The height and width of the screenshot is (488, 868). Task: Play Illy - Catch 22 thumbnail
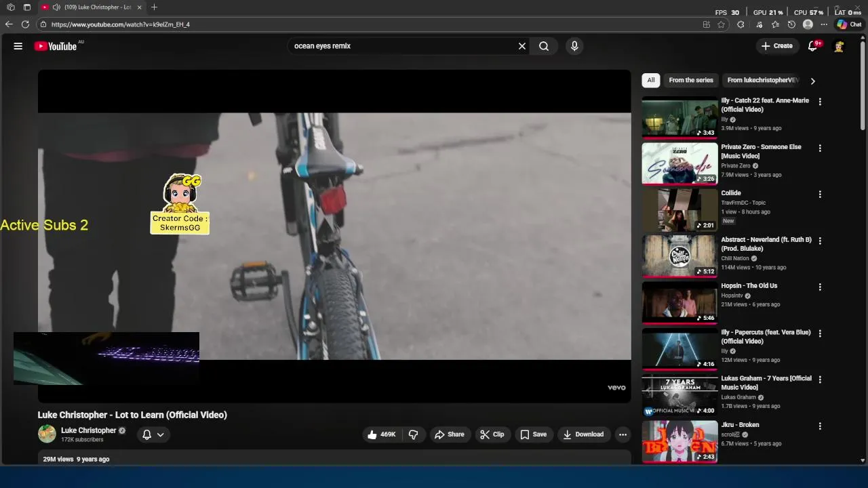click(679, 117)
